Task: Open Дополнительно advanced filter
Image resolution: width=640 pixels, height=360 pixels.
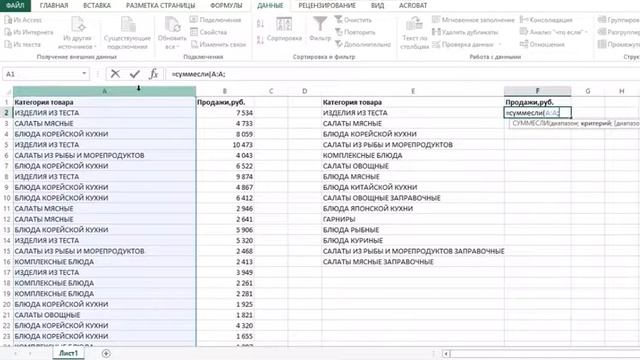Action: click(x=362, y=44)
